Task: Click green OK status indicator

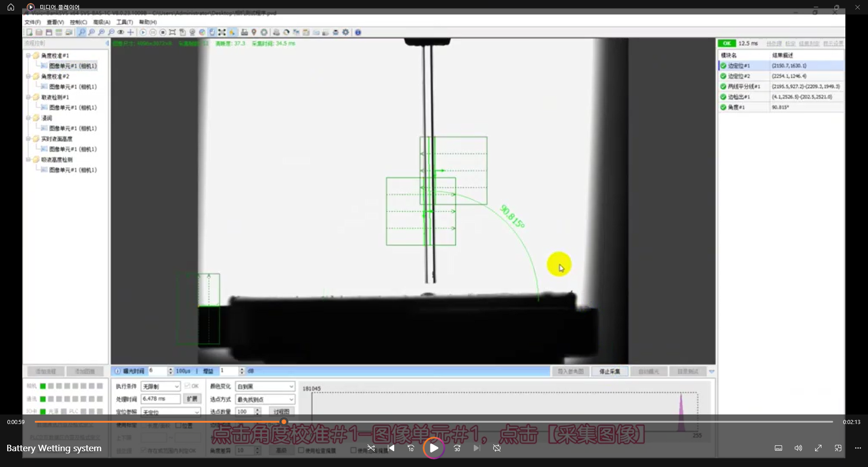Action: 727,43
